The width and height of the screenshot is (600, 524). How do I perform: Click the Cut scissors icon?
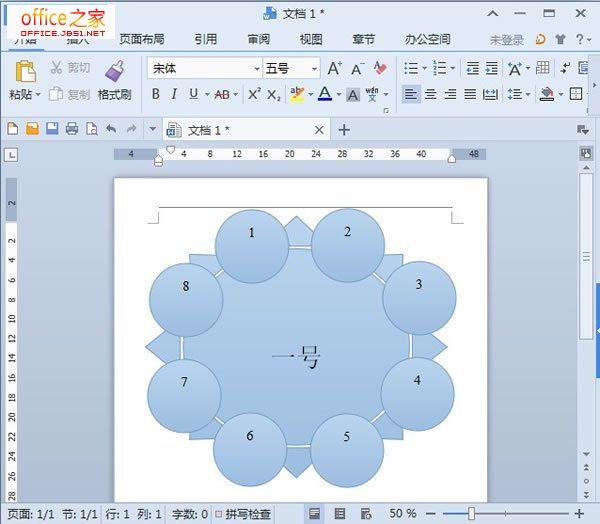point(56,67)
